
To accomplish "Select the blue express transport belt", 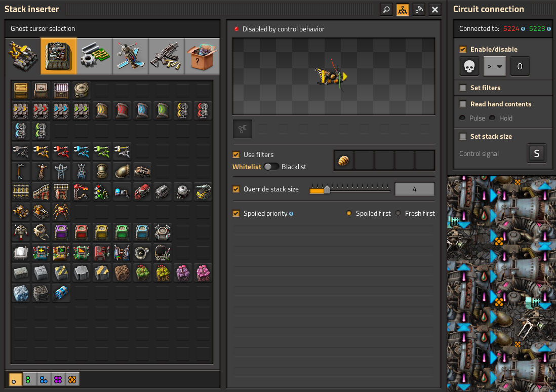I will 61,111.
